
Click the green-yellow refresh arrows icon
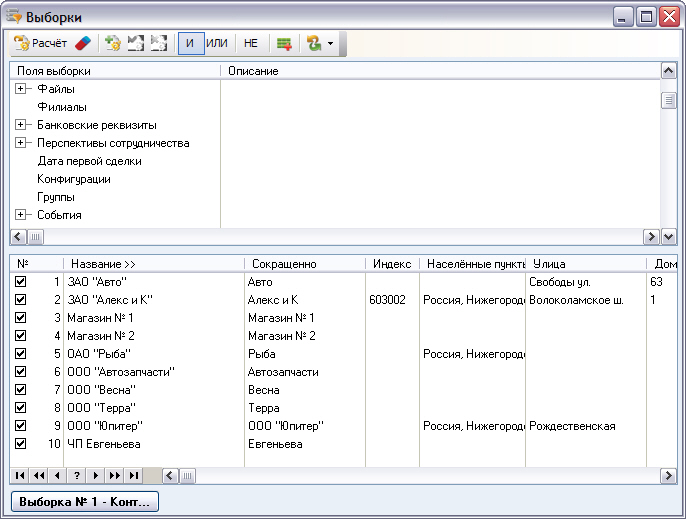pyautogui.click(x=314, y=43)
